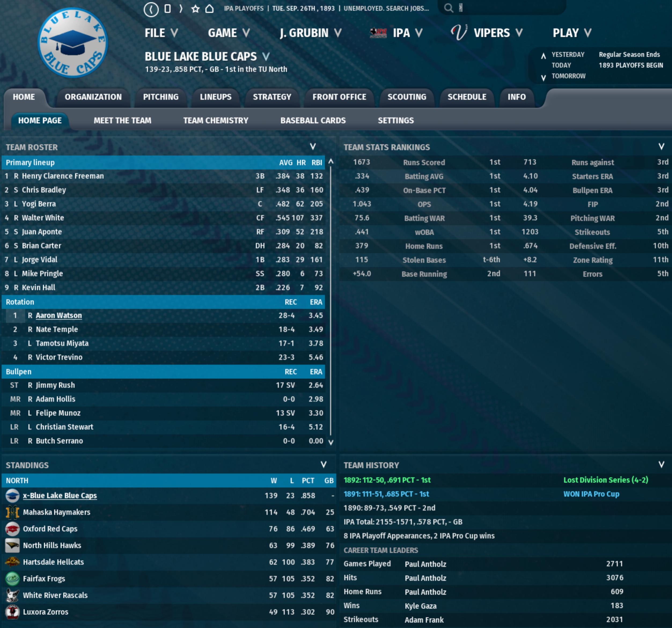Click the x-Blue Lake Blue Caps standings link

(60, 495)
